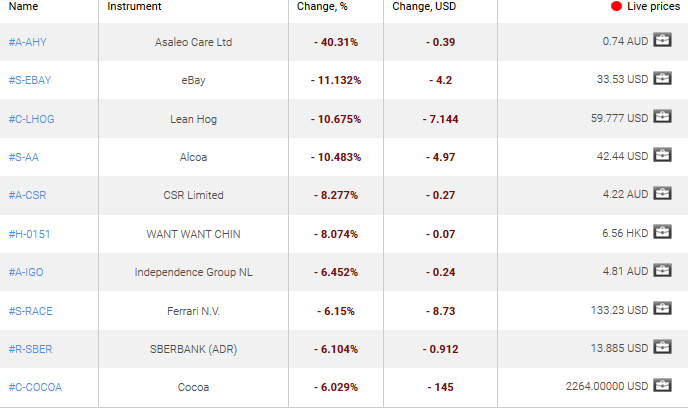Open the #S-EBAY ticker link
The image size is (688, 408).
30,80
